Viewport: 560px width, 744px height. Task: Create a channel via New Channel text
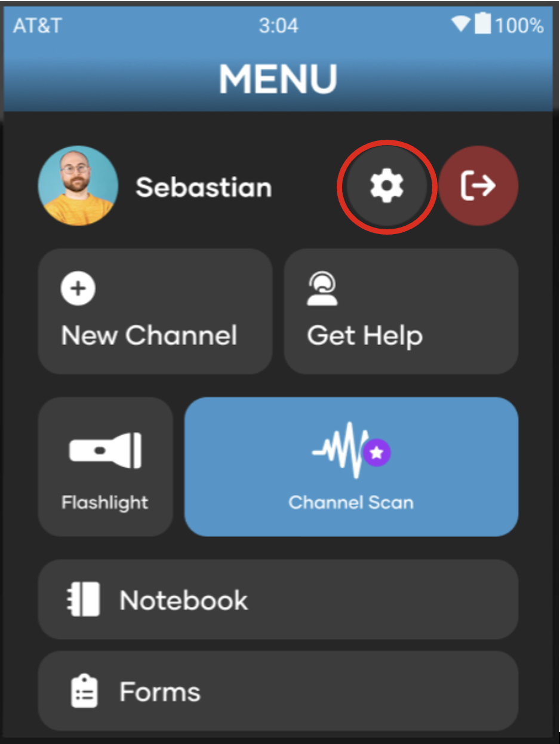click(x=149, y=335)
